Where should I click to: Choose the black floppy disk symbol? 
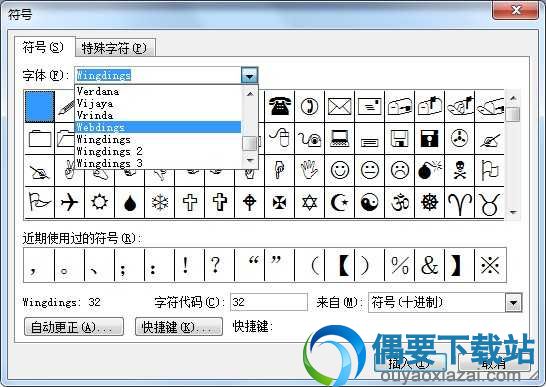(x=429, y=139)
